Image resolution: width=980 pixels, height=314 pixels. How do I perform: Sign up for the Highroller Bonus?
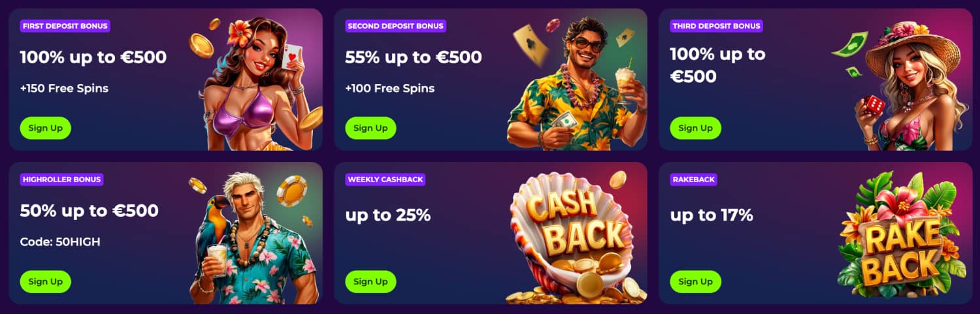pyautogui.click(x=46, y=281)
